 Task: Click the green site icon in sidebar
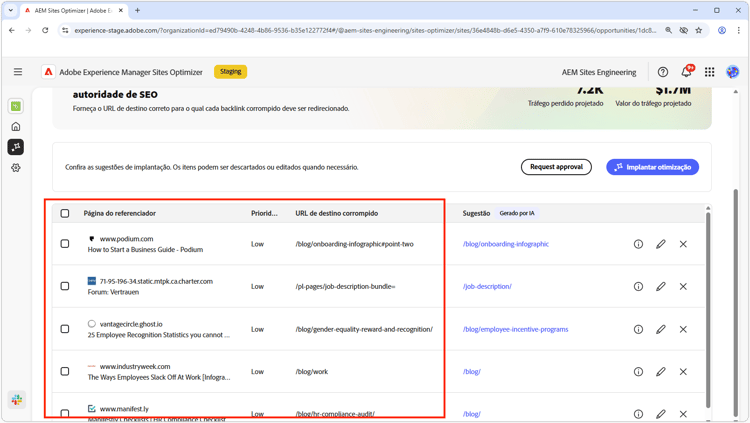[16, 106]
